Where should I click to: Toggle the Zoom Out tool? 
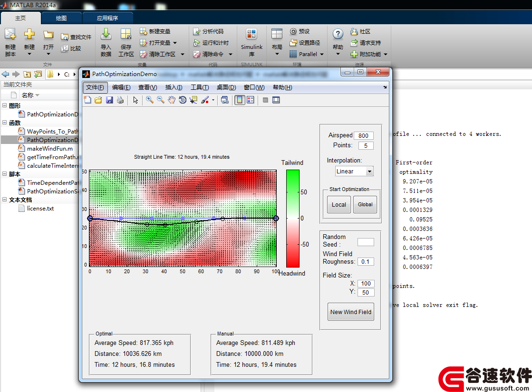pos(161,100)
